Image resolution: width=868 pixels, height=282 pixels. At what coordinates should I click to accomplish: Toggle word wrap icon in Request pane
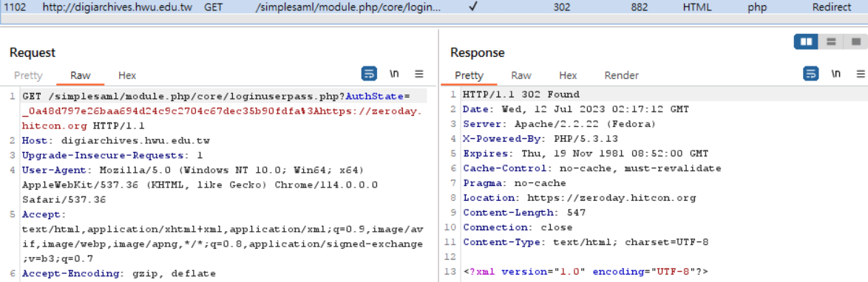[369, 74]
